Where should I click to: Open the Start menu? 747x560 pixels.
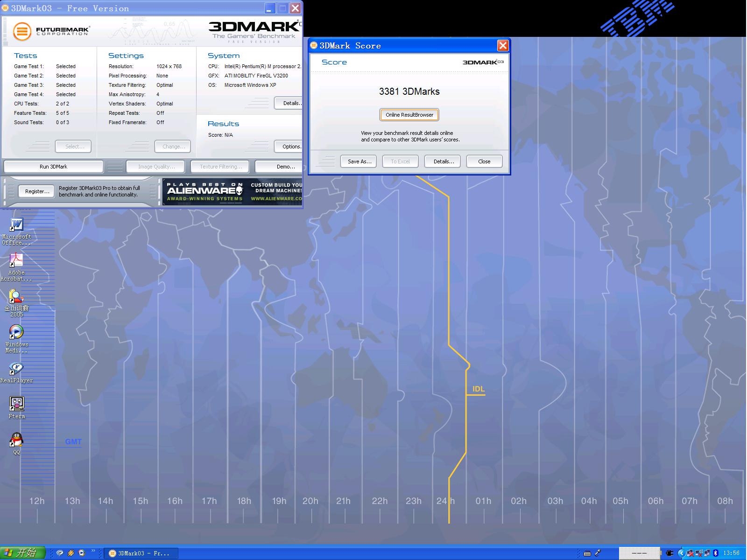coord(22,553)
